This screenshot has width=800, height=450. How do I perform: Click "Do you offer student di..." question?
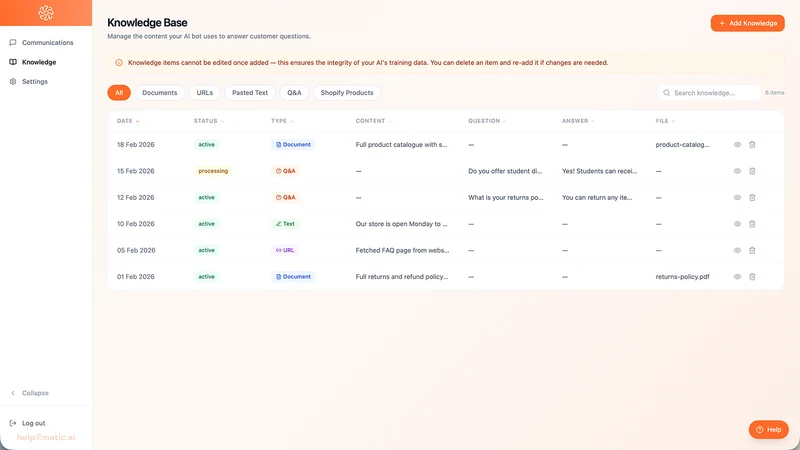[505, 171]
